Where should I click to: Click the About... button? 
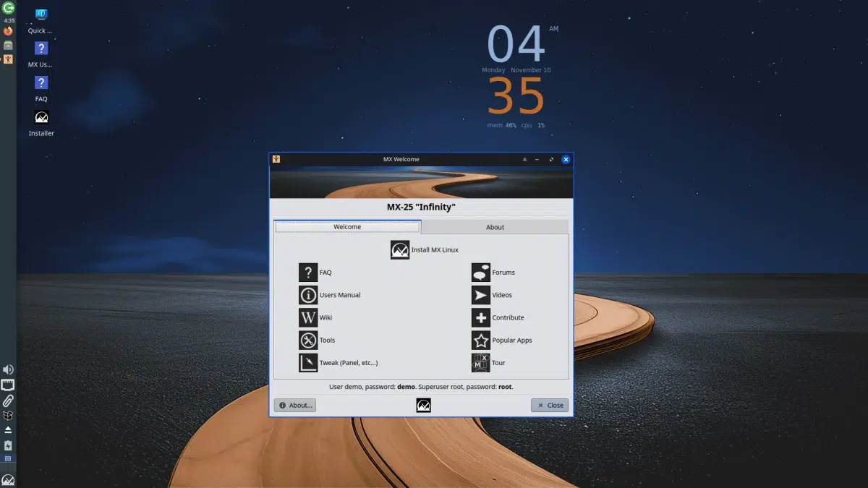(x=295, y=406)
